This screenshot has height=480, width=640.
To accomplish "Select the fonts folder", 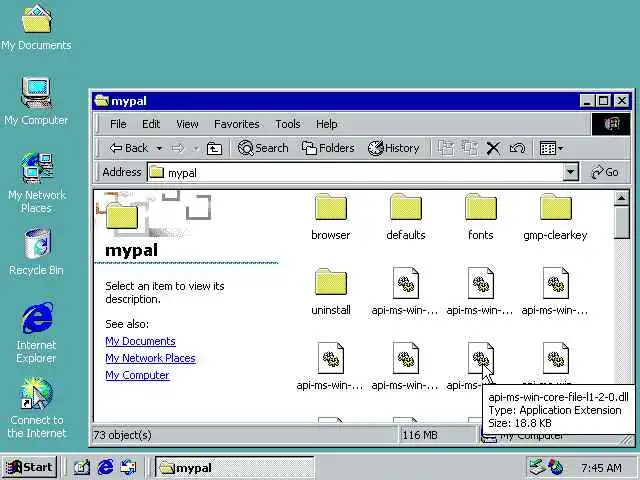I will point(481,217).
